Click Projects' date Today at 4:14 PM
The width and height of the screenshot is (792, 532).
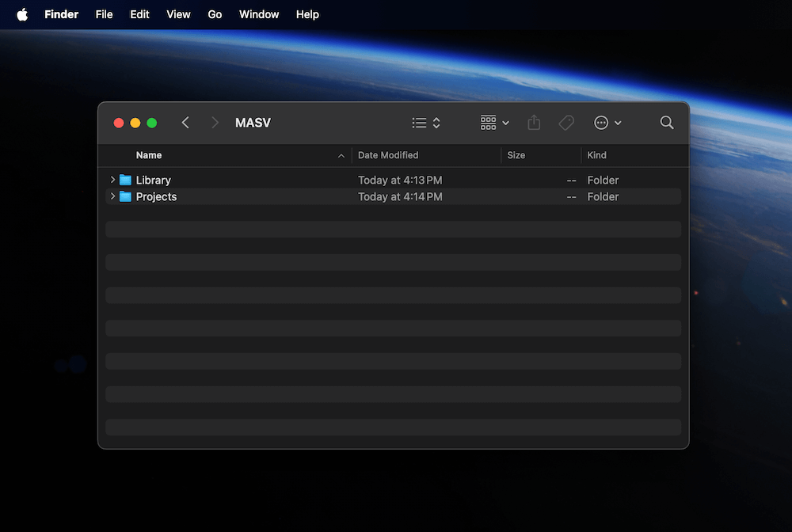point(400,197)
